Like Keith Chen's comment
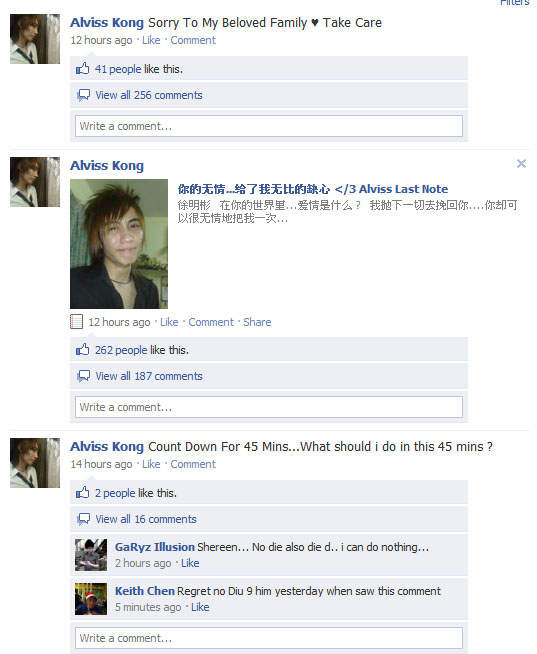 tap(200, 607)
